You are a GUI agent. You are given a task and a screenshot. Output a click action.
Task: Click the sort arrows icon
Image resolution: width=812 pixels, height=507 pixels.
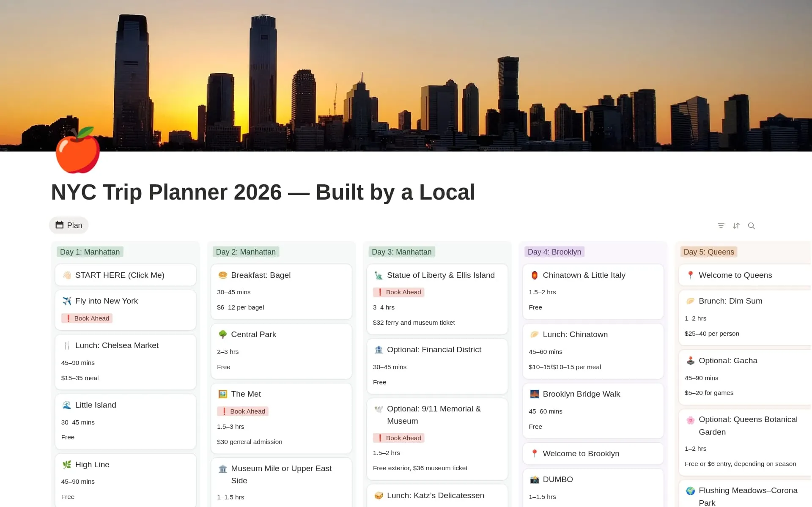point(736,226)
